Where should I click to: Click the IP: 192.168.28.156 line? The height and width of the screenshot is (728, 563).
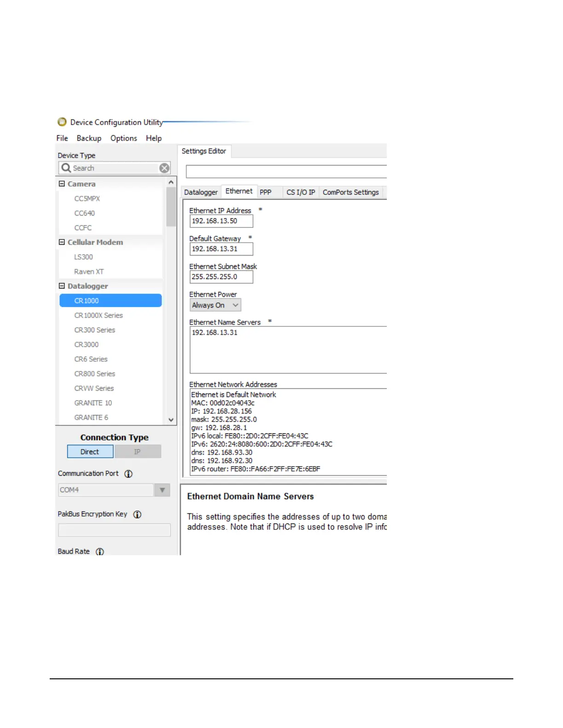(222, 411)
